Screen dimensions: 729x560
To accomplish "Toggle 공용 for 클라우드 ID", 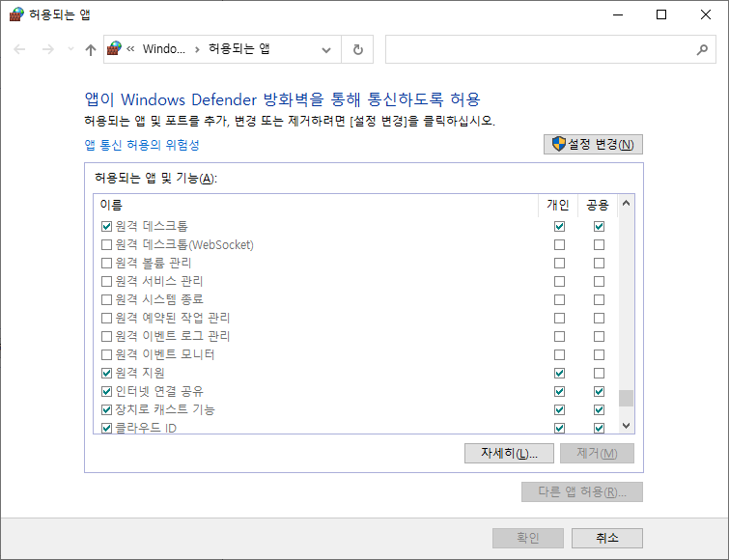I will coord(599,428).
